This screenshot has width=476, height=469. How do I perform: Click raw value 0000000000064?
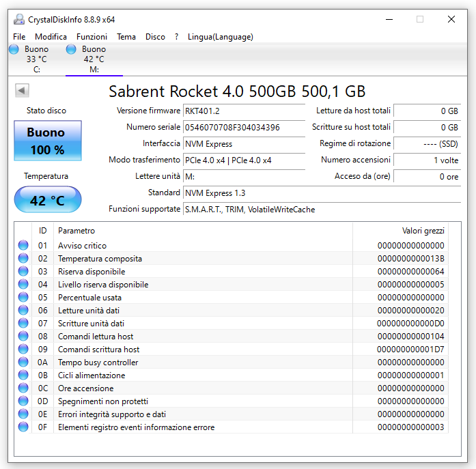point(410,271)
